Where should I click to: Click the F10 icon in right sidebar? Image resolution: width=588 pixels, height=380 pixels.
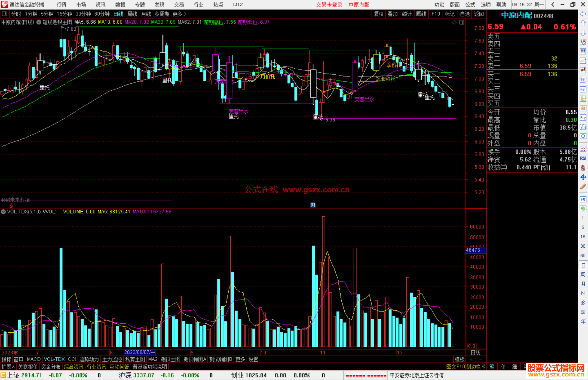(x=583, y=90)
